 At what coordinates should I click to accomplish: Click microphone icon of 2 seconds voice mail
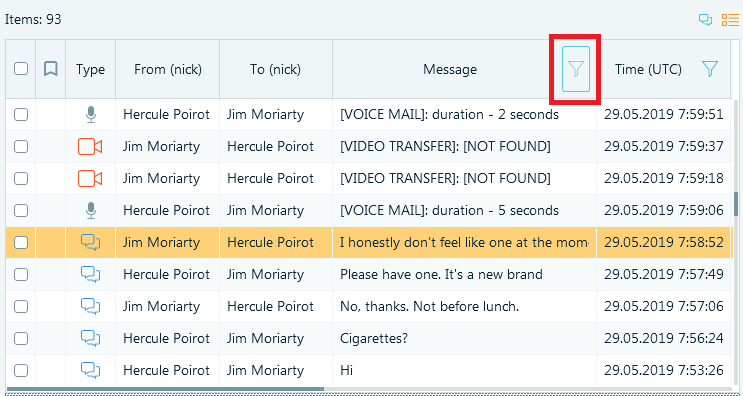click(91, 115)
